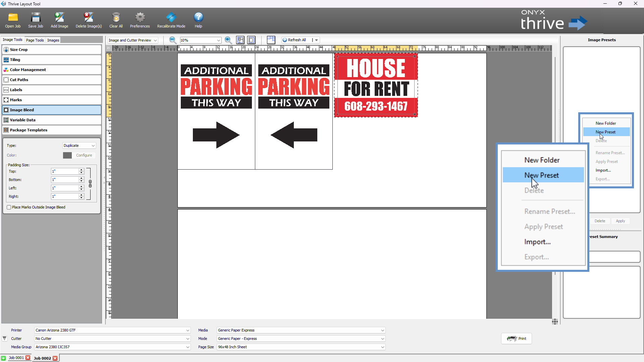This screenshot has height=362, width=644.
Task: Close the Job 0002 tab
Action: [55, 358]
